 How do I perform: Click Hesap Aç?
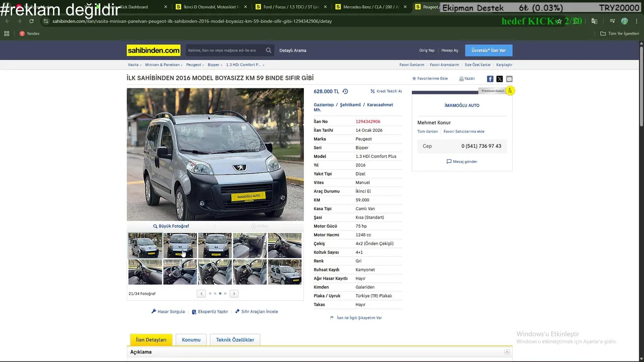pyautogui.click(x=450, y=50)
